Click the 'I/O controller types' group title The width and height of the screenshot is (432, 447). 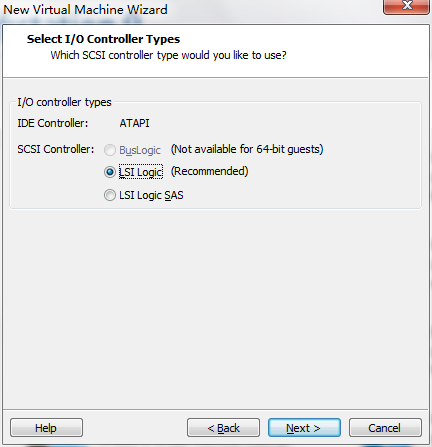click(x=64, y=102)
